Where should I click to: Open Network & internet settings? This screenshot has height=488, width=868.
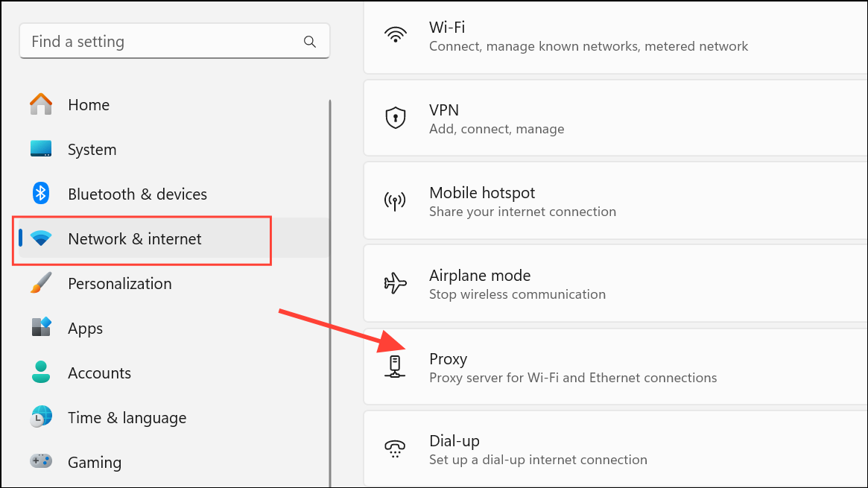tap(134, 238)
